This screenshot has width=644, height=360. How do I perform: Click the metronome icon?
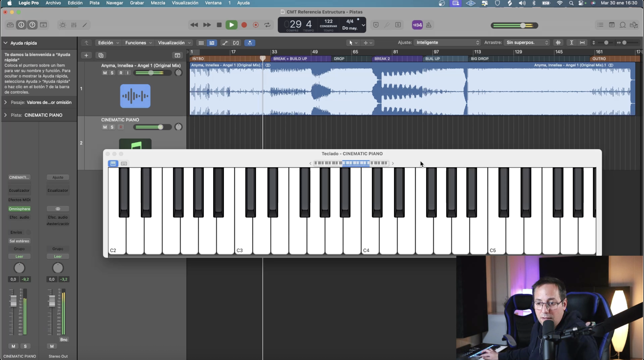pyautogui.click(x=429, y=25)
